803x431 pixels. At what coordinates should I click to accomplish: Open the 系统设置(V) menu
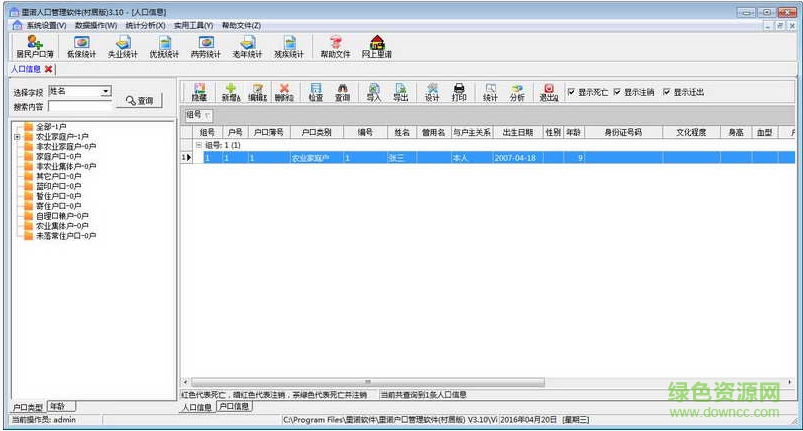[47, 25]
